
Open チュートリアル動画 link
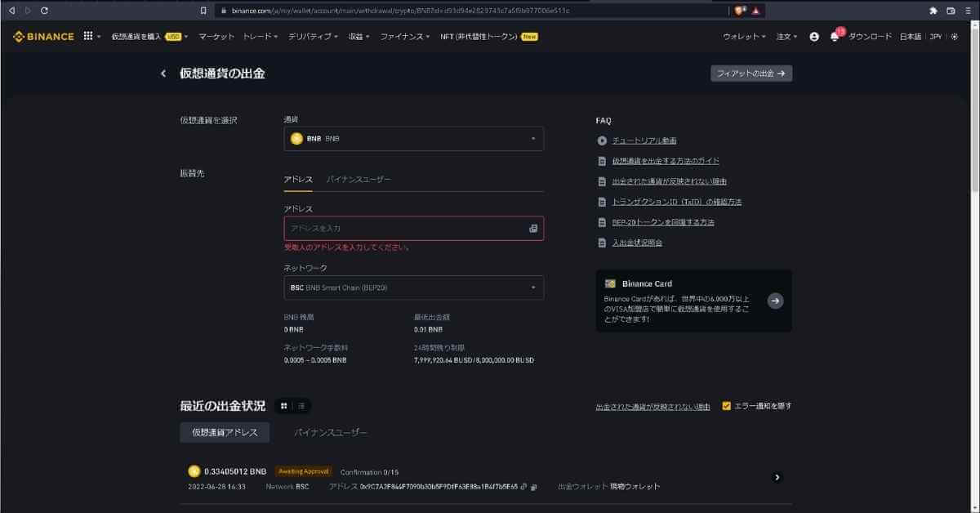pos(644,141)
